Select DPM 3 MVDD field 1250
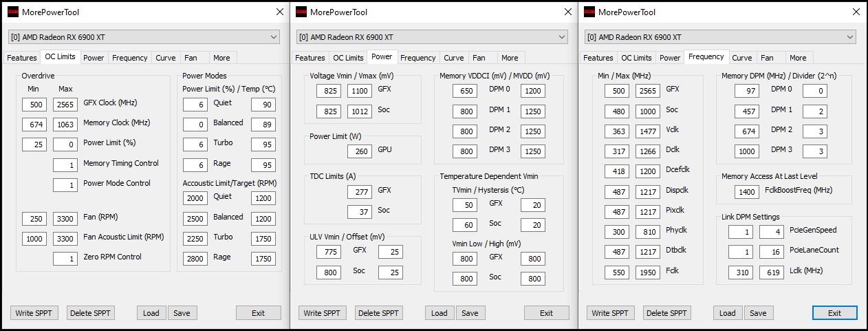Viewport: 868px width, 331px height. pyautogui.click(x=533, y=151)
